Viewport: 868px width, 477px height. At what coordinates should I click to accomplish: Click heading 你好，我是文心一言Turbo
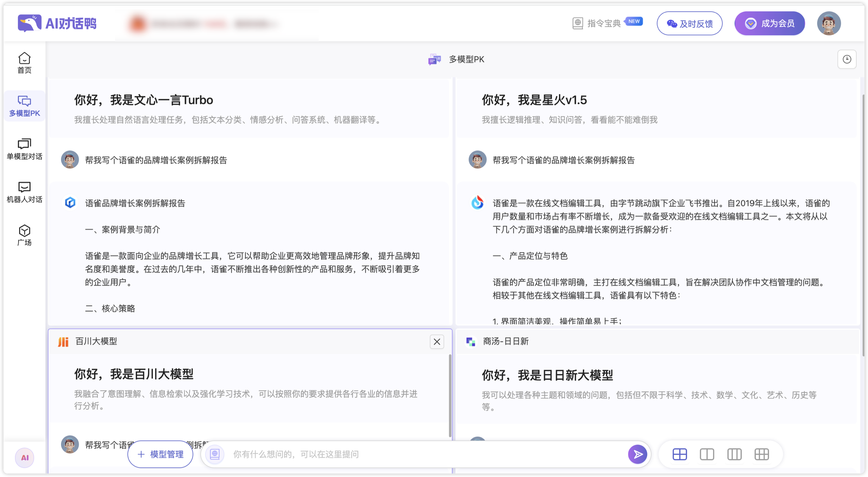pyautogui.click(x=143, y=100)
